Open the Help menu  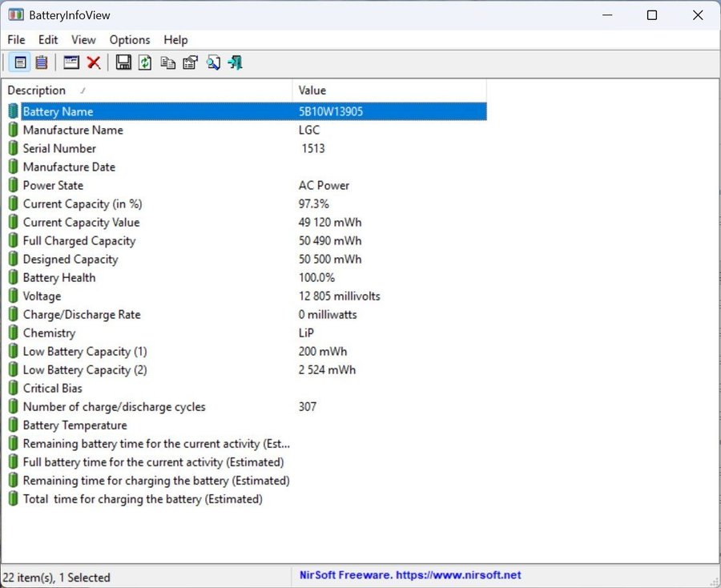175,40
